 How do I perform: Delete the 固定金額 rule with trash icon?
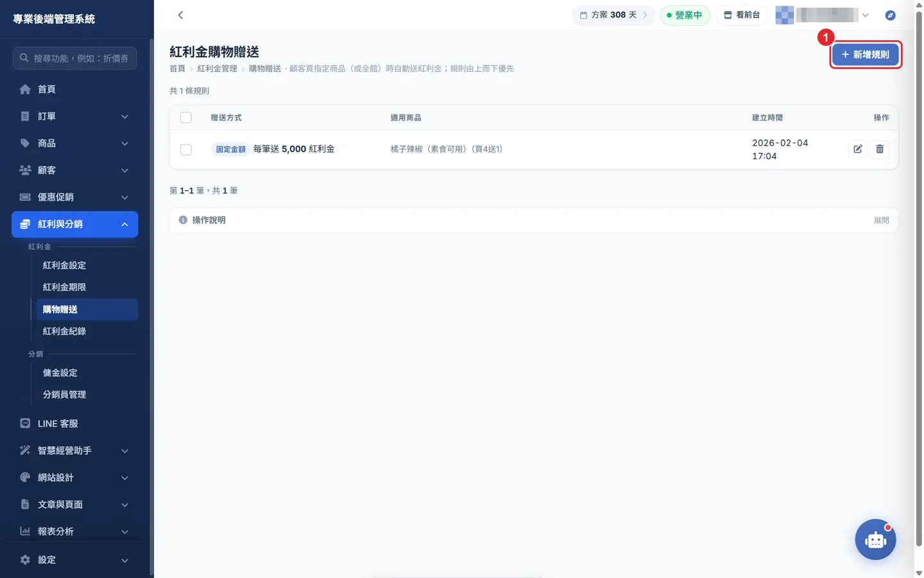(880, 149)
